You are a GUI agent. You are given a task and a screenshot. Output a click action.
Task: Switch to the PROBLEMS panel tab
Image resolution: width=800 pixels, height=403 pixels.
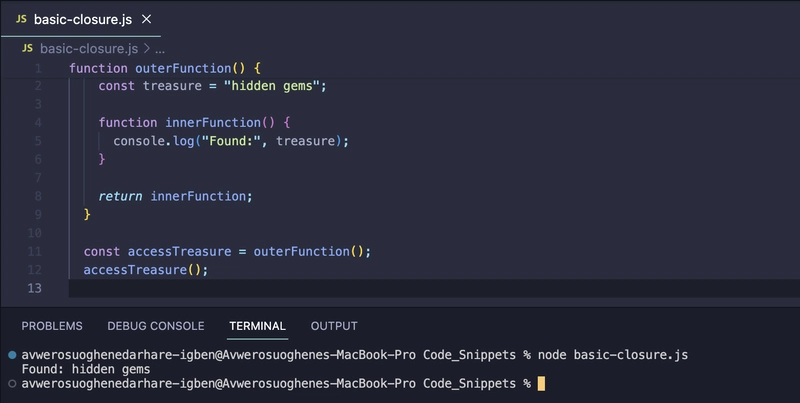pyautogui.click(x=52, y=326)
